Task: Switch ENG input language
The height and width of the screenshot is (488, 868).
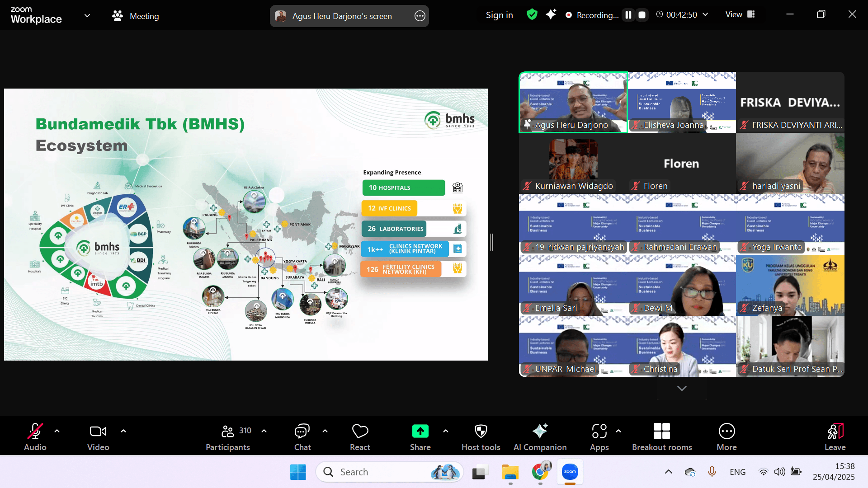Action: click(x=738, y=472)
